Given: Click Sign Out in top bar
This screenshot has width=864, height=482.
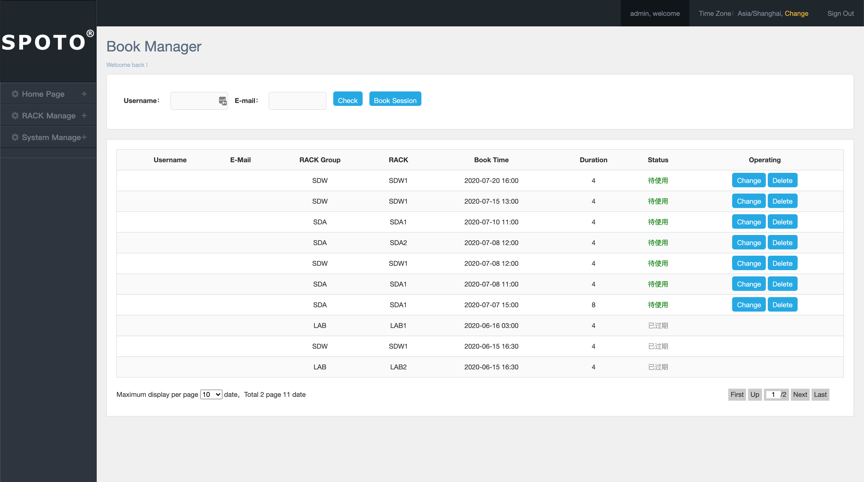Looking at the screenshot, I should coord(840,14).
